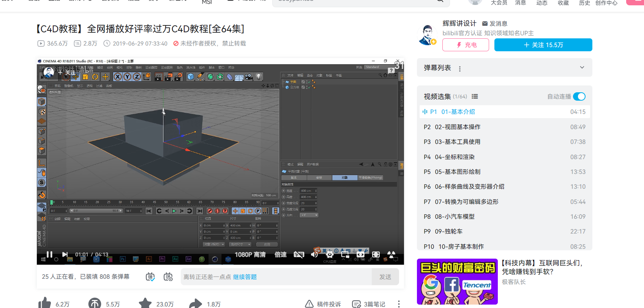Screen dimensions: 644x308
Task: Click the 继续答题 link
Action: (245, 277)
